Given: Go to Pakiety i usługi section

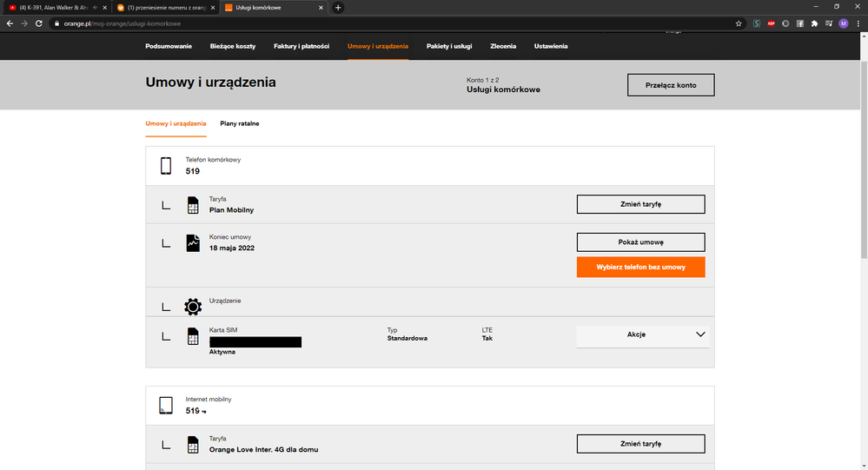Looking at the screenshot, I should 448,46.
